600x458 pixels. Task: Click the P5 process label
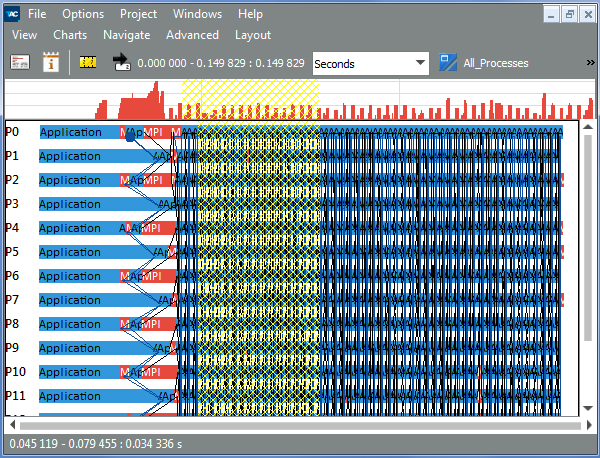click(12, 251)
